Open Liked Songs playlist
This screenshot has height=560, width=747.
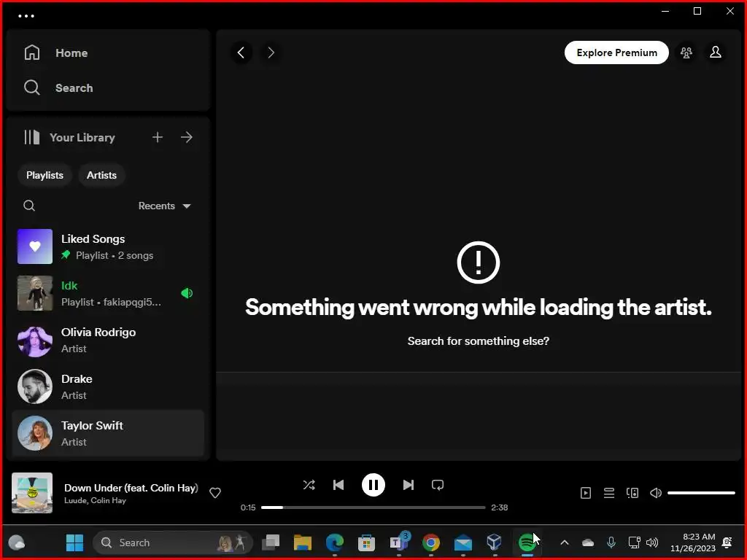109,246
